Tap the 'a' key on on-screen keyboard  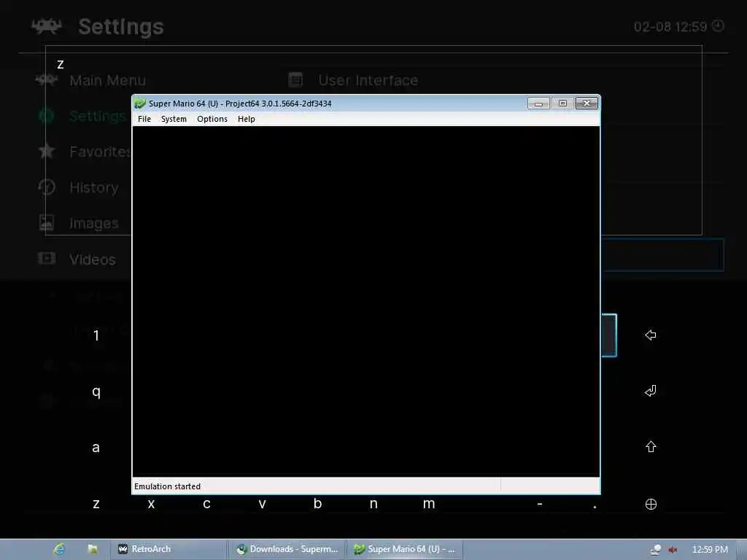[96, 447]
